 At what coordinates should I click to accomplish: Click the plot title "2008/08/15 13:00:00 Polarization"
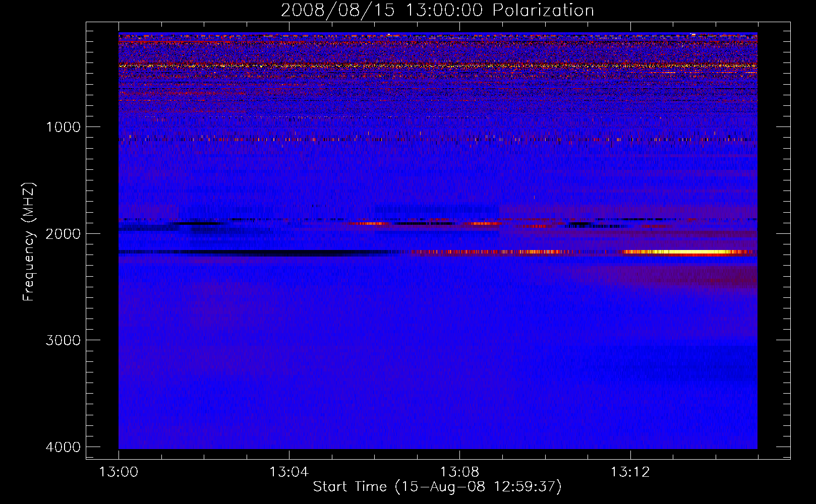coord(437,10)
